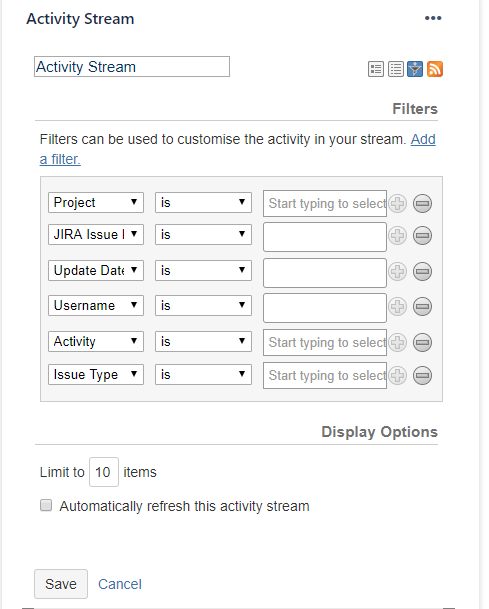Click the Limit to items number field
This screenshot has height=609, width=489.
[104, 472]
